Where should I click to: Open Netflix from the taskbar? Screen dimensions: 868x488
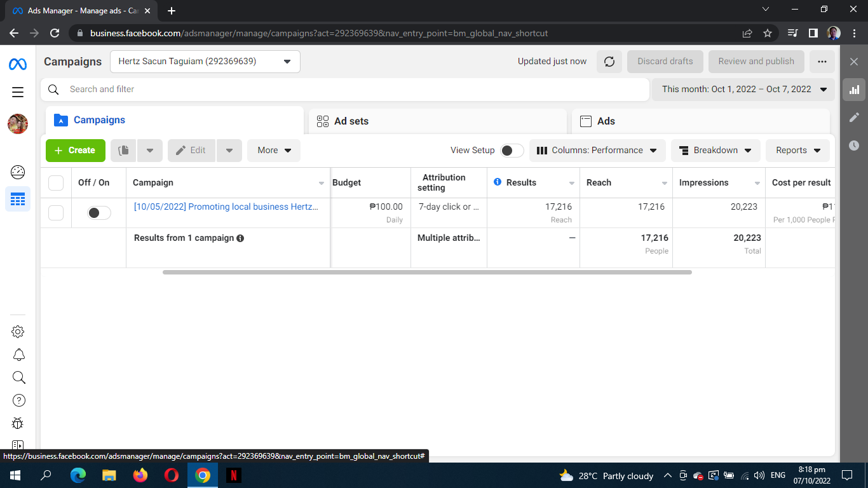[234, 475]
